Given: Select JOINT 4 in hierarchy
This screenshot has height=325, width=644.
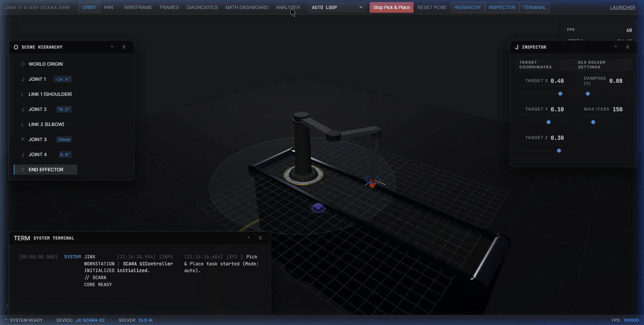Looking at the screenshot, I should [x=45, y=155].
